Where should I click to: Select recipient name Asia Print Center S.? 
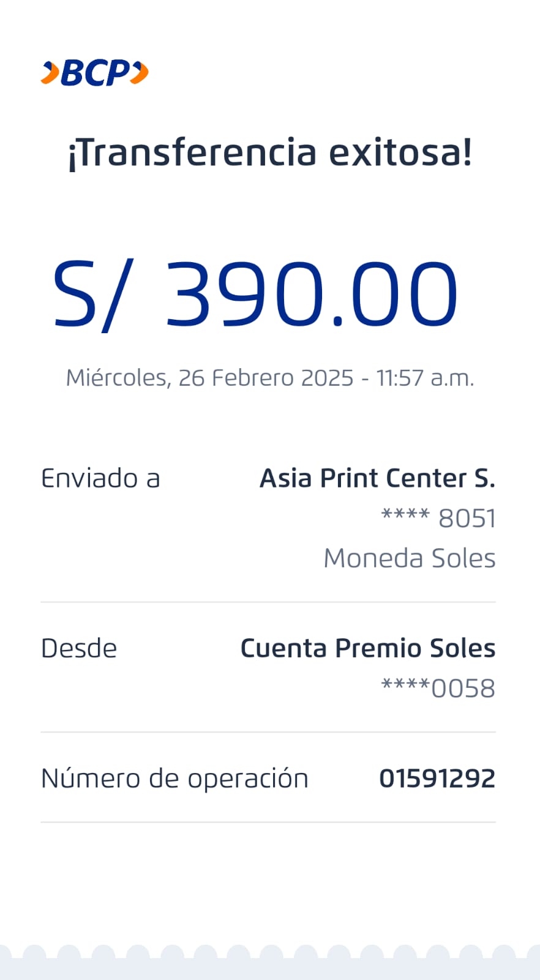(x=377, y=478)
